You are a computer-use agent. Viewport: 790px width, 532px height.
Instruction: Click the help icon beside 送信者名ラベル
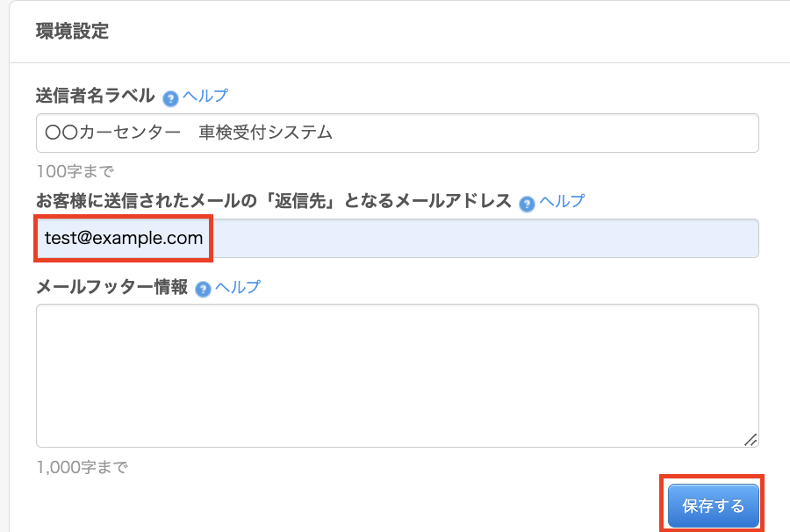click(171, 97)
